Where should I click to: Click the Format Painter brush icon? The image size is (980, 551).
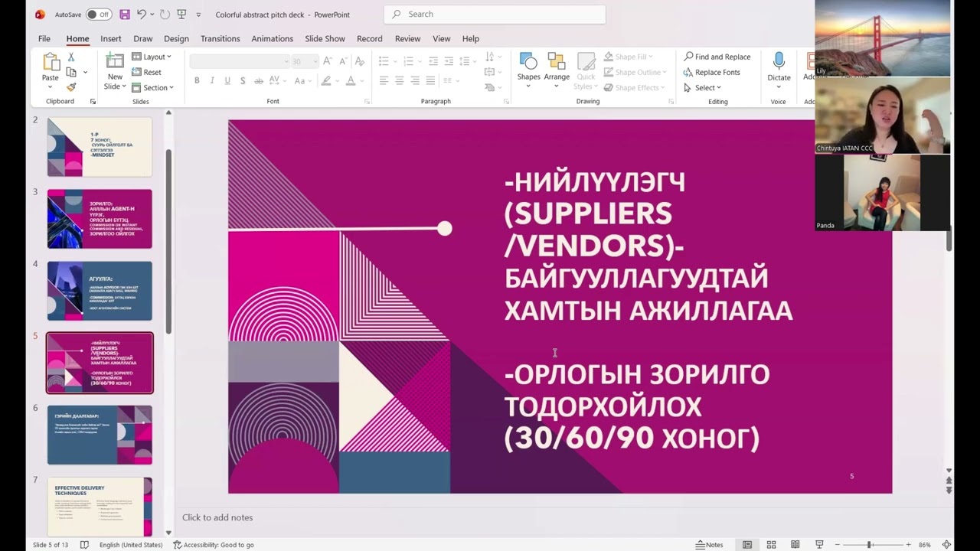click(x=71, y=87)
